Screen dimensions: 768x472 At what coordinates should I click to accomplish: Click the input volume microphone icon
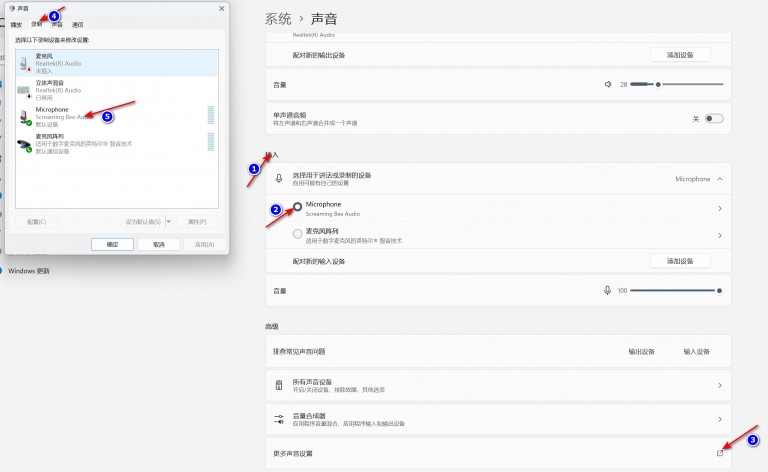(x=607, y=290)
